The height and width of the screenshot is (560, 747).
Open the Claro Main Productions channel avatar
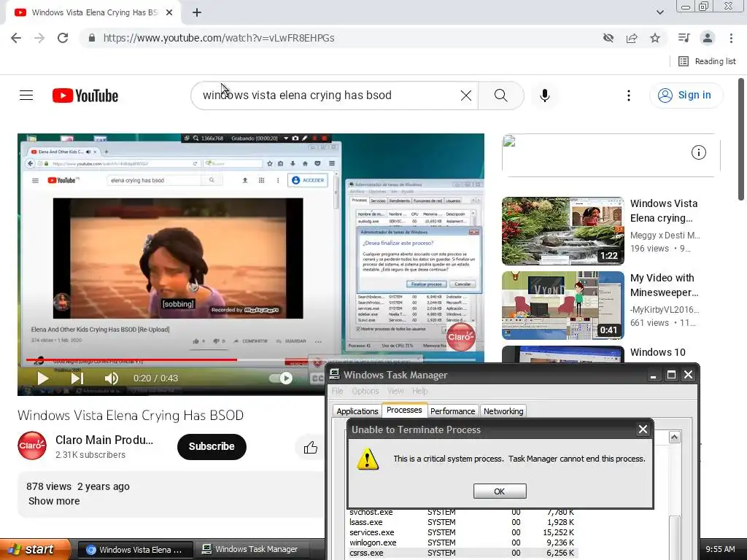(32, 446)
